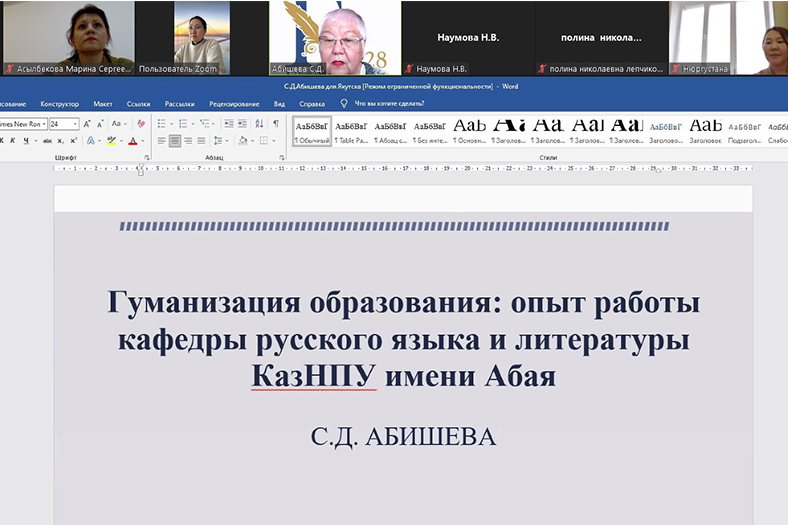Open the font size dropdown
788x525 pixels.
(x=76, y=124)
